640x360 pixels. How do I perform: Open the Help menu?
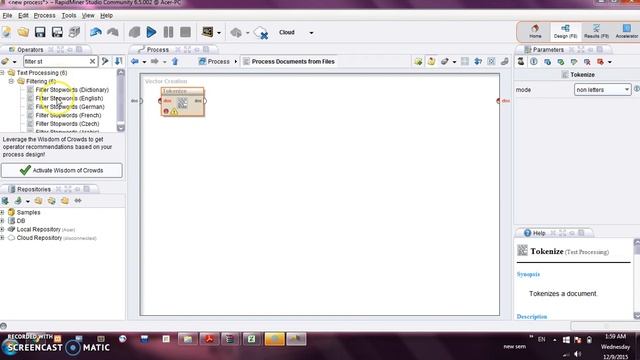107,16
